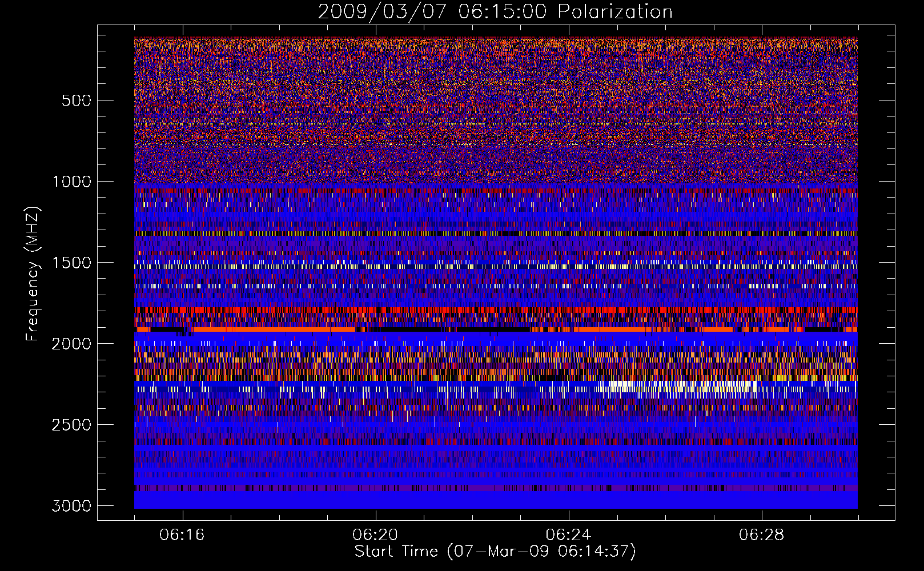Select the '3000' frequency axis label

[72, 506]
